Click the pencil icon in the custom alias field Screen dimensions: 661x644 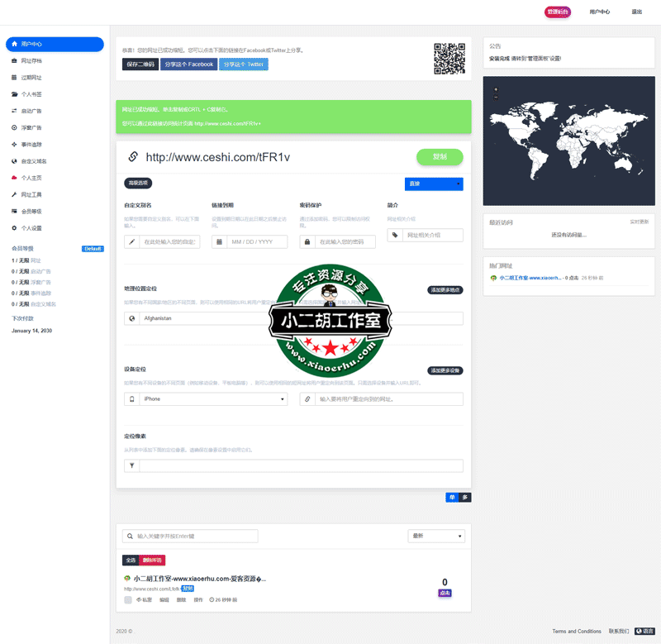click(x=132, y=241)
